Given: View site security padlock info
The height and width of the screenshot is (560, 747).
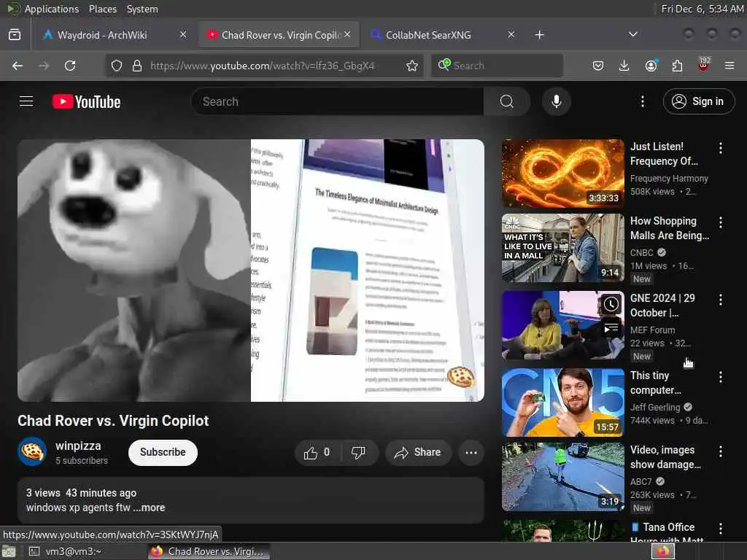Looking at the screenshot, I should [136, 66].
